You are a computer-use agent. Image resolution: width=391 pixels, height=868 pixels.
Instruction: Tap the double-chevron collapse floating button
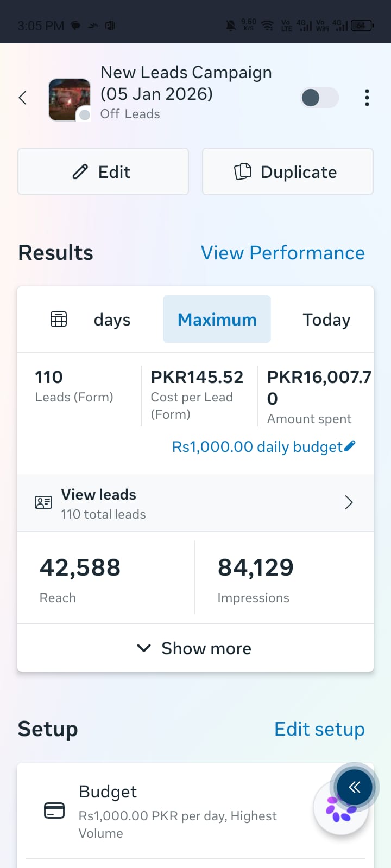click(355, 787)
